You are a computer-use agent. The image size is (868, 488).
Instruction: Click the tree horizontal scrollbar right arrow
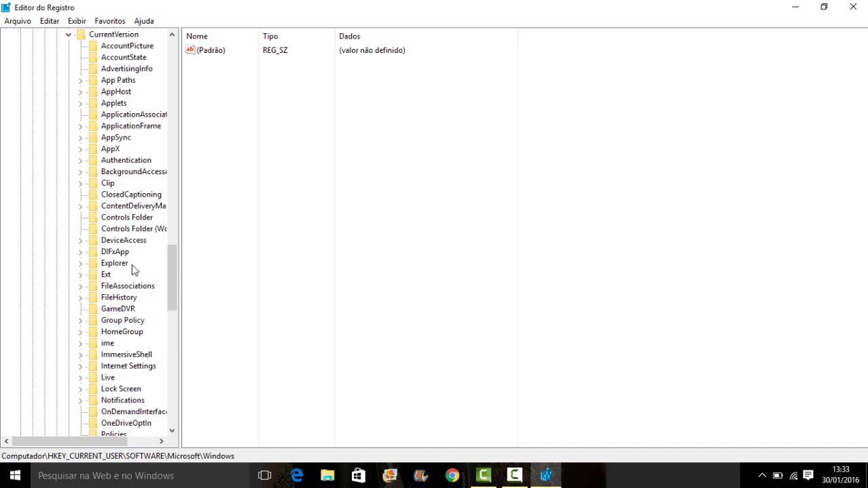click(161, 441)
